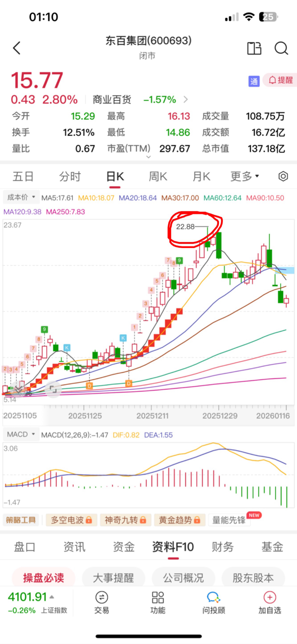Tap the blue K marker near 20251211
The width and height of the screenshot is (297, 644).
click(x=123, y=338)
